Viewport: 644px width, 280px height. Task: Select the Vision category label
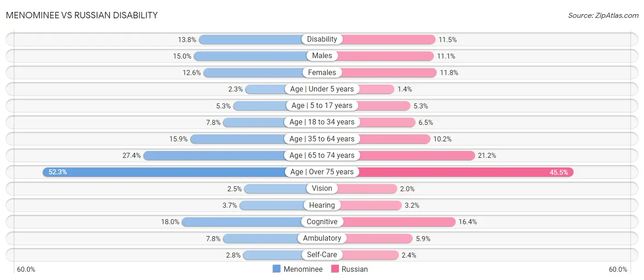click(x=322, y=188)
